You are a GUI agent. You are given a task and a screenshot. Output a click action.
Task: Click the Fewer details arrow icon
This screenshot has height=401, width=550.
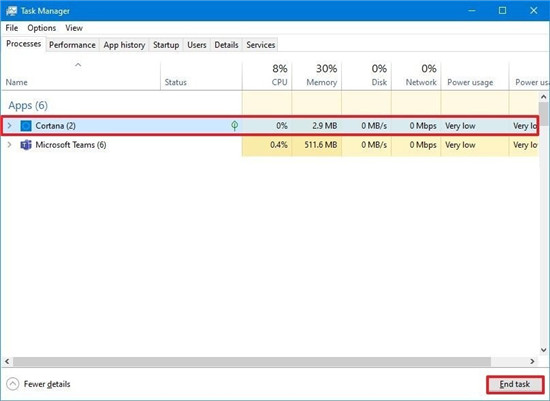click(x=13, y=384)
